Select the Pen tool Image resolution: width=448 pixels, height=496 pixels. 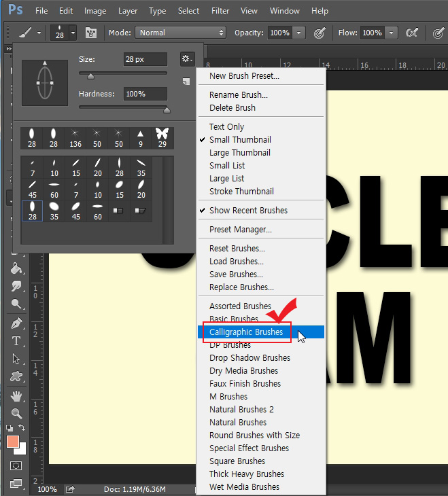[16, 323]
